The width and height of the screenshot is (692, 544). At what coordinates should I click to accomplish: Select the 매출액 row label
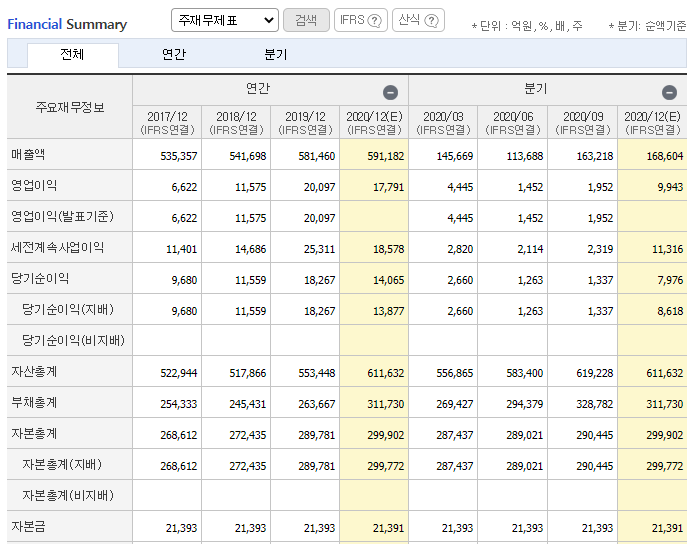point(28,154)
